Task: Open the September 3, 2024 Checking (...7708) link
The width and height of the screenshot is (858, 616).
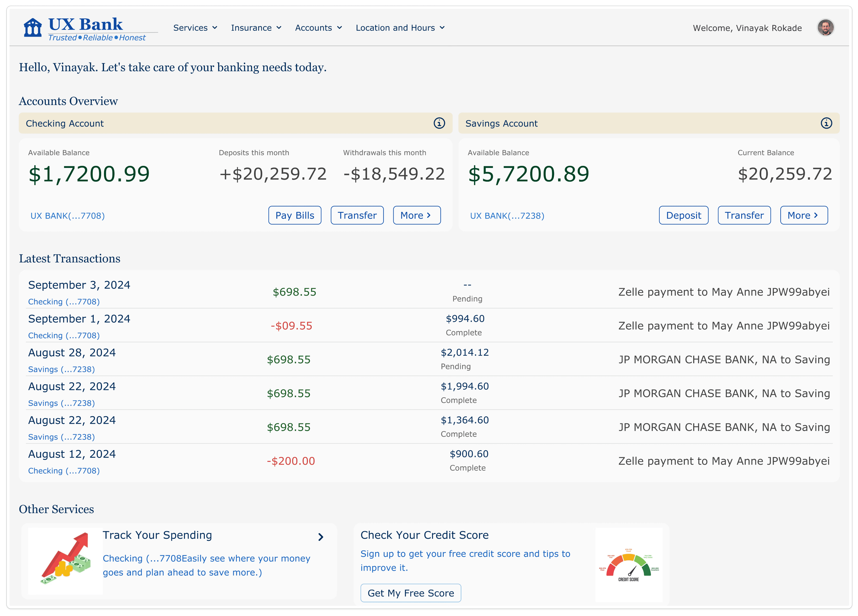Action: pyautogui.click(x=64, y=302)
